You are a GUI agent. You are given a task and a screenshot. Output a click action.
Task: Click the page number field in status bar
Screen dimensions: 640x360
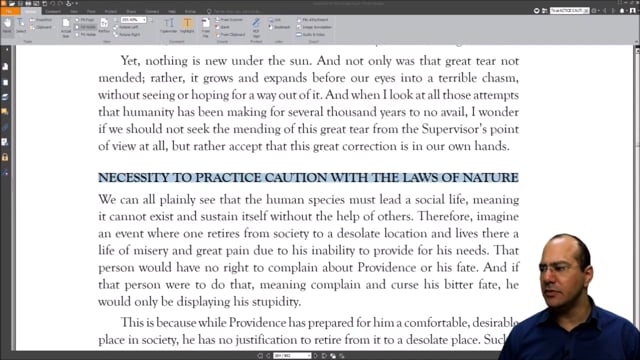pos(291,356)
